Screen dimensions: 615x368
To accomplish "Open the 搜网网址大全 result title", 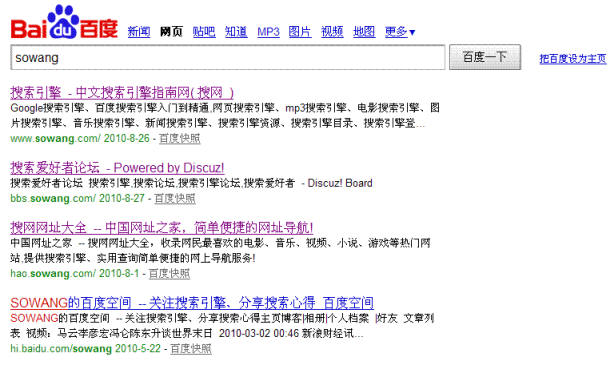I will pyautogui.click(x=162, y=228).
